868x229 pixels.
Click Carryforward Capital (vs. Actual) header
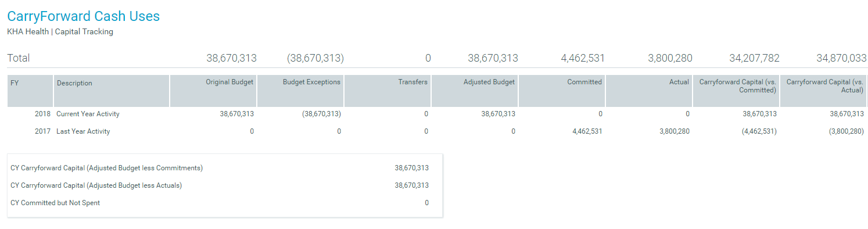[x=823, y=91]
